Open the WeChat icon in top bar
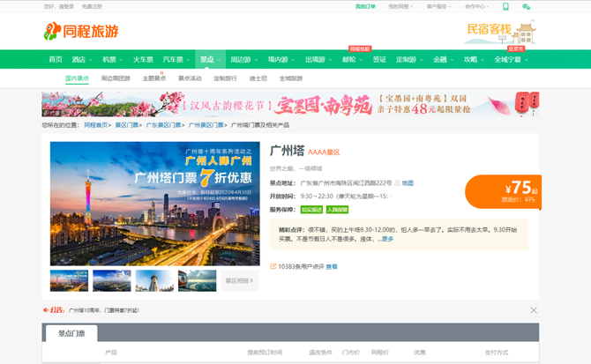Viewport: 591px width, 364px height. pyautogui.click(x=527, y=6)
